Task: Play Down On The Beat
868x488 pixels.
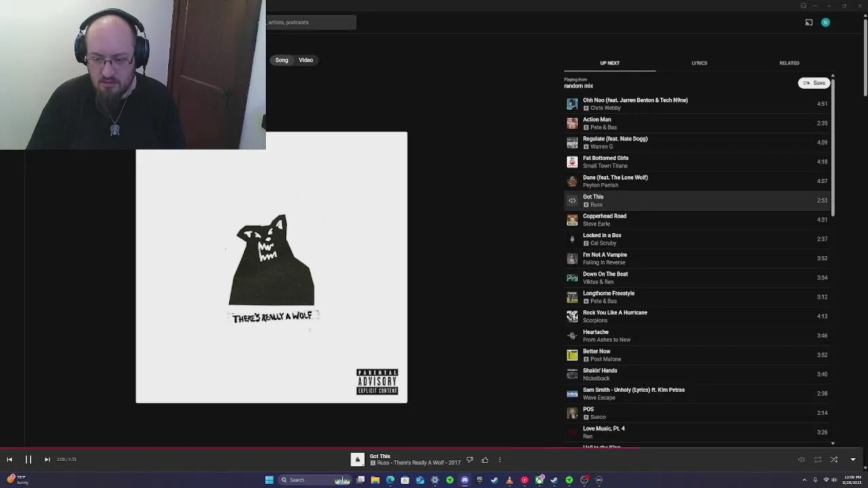Action: (697, 278)
